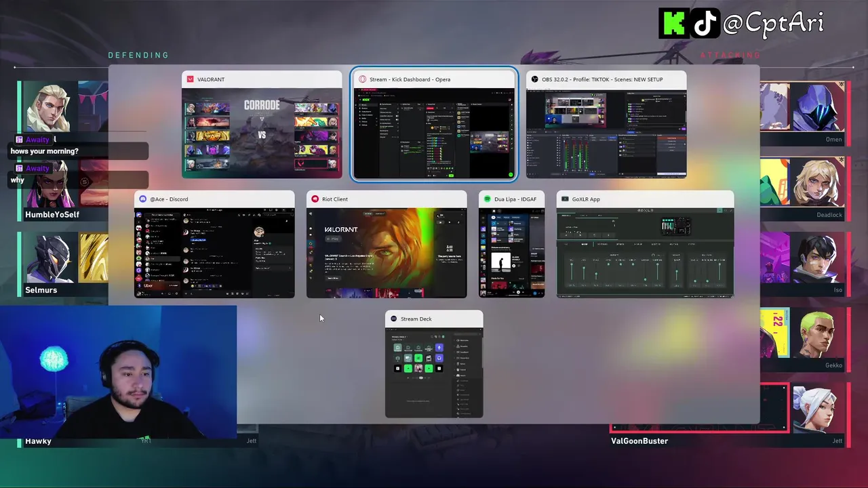Click the Spotify icon beside Dua Lipa

coord(488,199)
